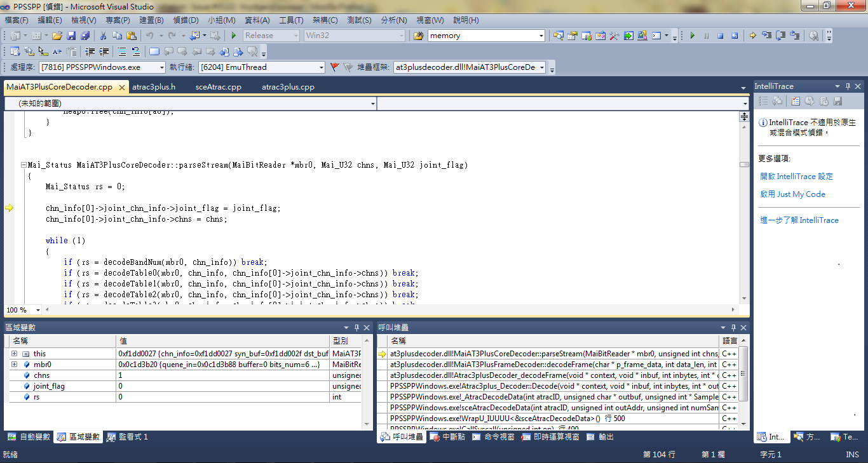Click the Paste clipboard icon
The width and height of the screenshot is (868, 463).
point(132,36)
